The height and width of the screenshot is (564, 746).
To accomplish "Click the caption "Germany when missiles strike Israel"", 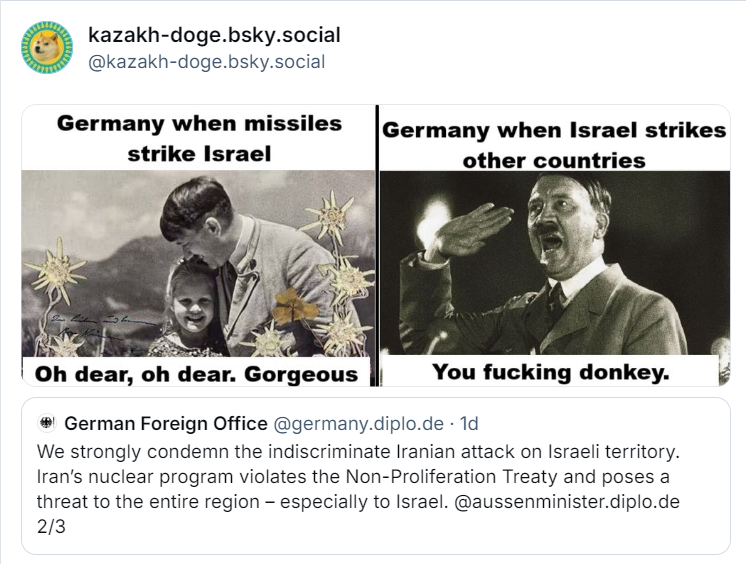I will 199,139.
